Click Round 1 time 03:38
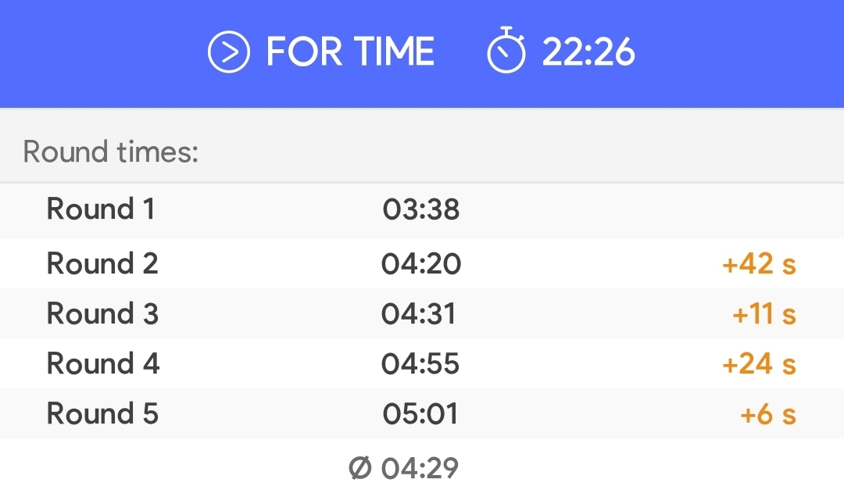The height and width of the screenshot is (504, 844). click(x=421, y=209)
